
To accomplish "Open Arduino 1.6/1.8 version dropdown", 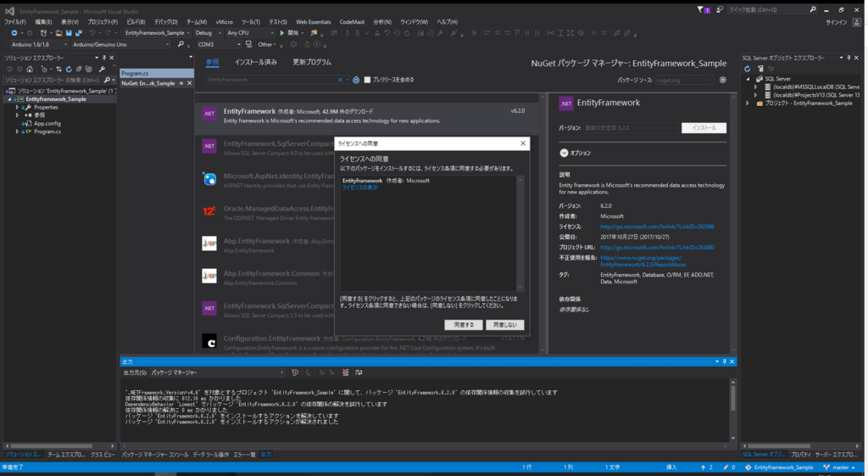I will click(x=39, y=44).
